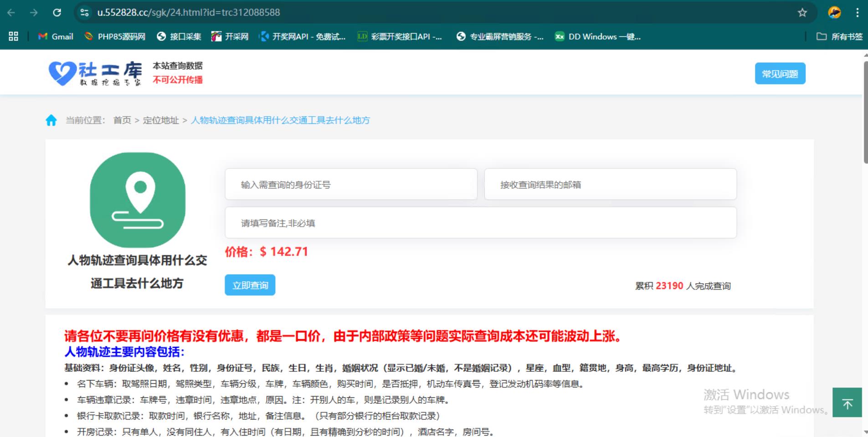Click the heart-shaped site logo
868x437 pixels.
(x=62, y=73)
